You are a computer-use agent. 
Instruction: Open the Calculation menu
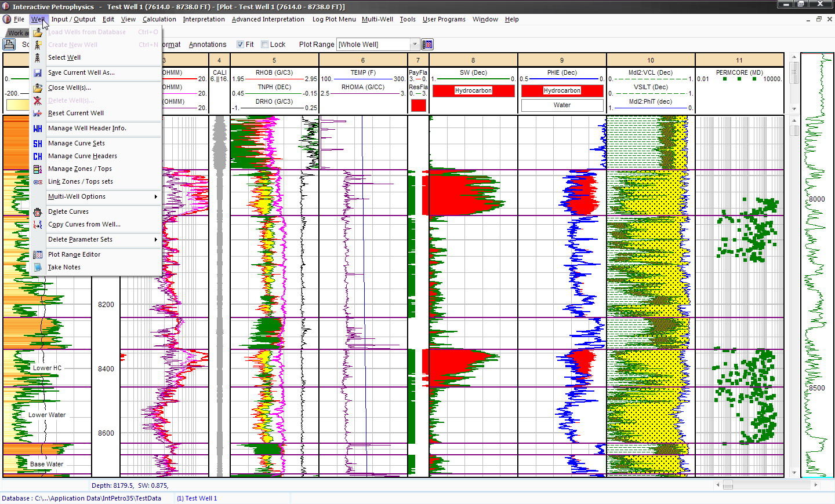pyautogui.click(x=159, y=19)
